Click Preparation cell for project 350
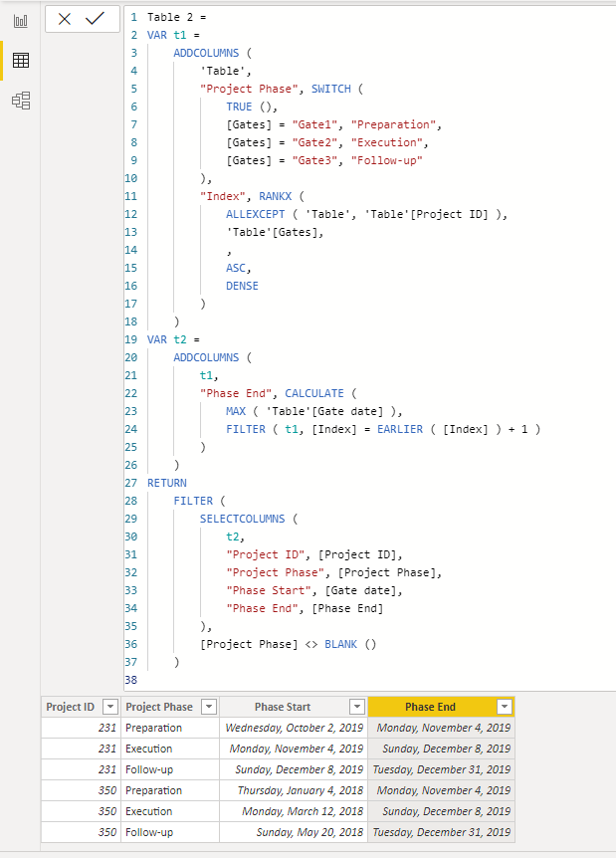The image size is (616, 858). (169, 790)
